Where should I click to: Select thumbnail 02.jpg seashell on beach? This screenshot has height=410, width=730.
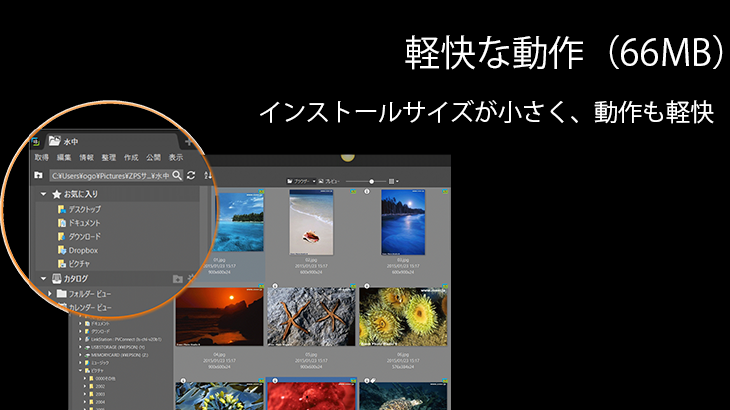click(x=311, y=222)
